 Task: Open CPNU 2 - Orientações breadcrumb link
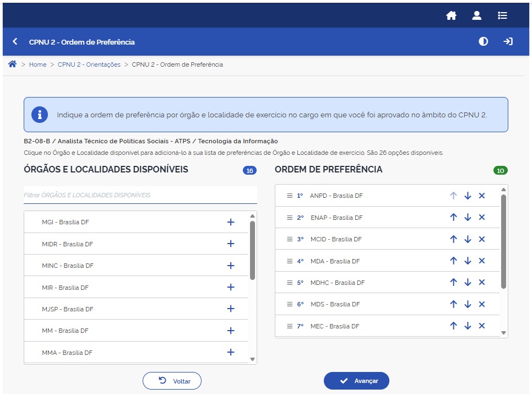[89, 64]
